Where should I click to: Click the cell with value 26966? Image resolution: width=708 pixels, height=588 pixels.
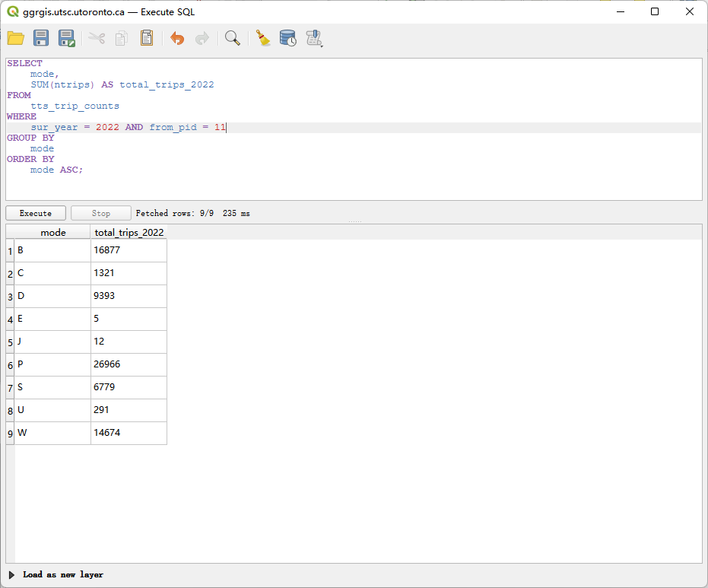pyautogui.click(x=129, y=364)
